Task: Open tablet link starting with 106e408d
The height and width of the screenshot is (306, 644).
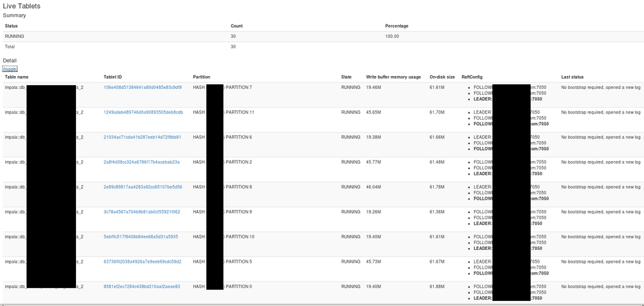Action: click(x=142, y=87)
